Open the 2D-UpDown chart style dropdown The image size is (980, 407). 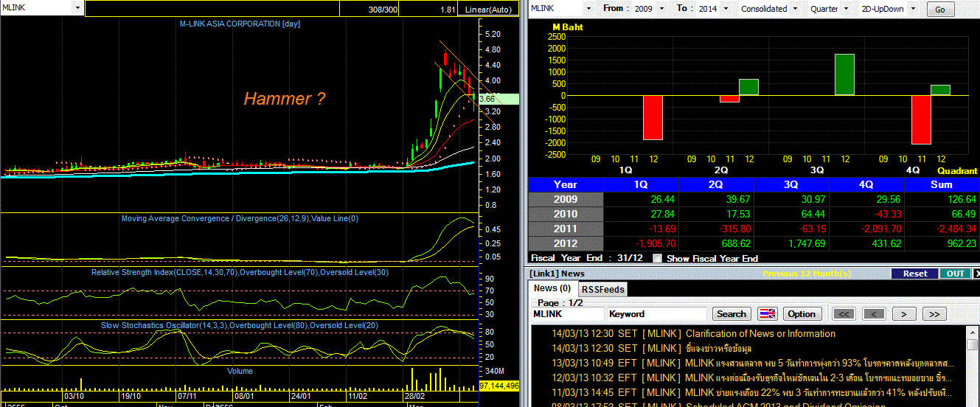pos(914,9)
